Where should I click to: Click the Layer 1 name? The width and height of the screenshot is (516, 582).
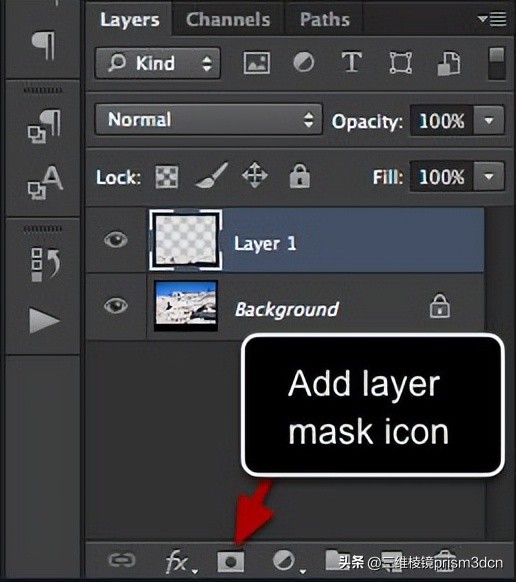265,244
